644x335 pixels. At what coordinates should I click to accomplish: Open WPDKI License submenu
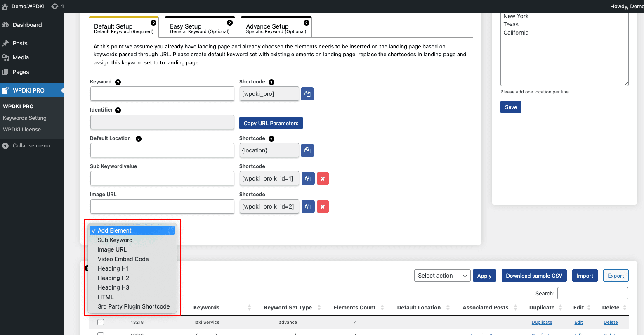(x=22, y=129)
